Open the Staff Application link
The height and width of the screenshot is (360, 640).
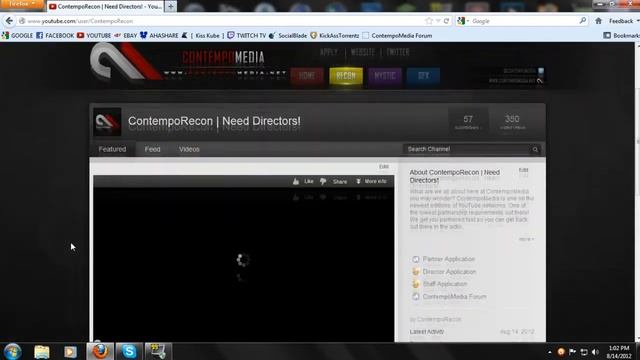(x=445, y=284)
